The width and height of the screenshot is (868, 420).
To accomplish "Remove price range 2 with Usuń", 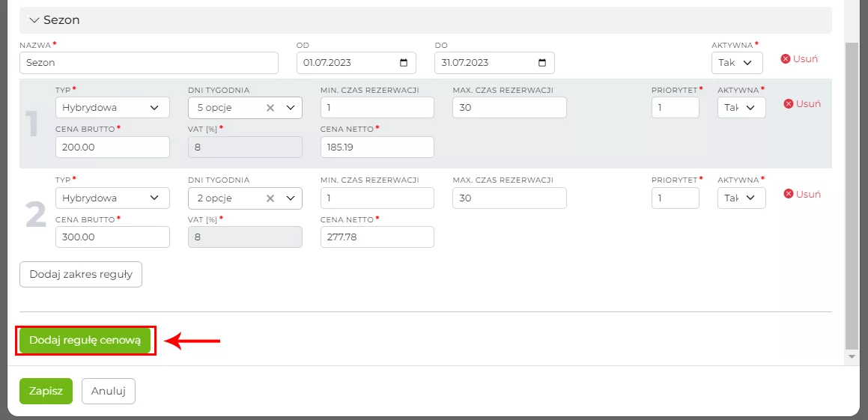I will pyautogui.click(x=802, y=194).
